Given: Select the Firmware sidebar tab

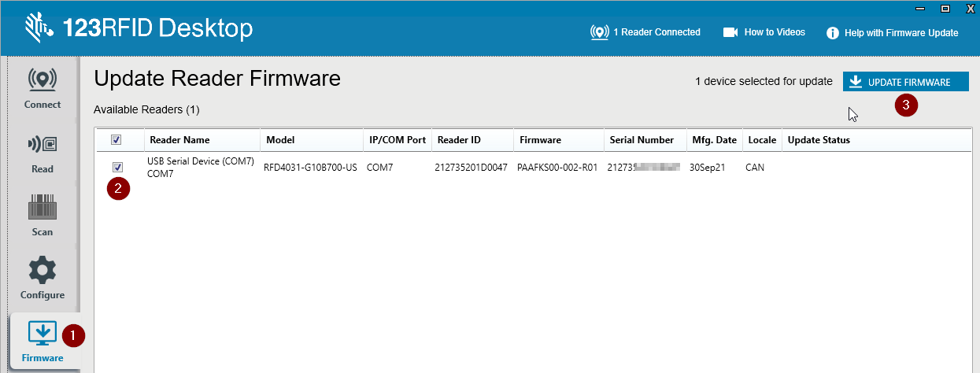Looking at the screenshot, I should (x=43, y=334).
